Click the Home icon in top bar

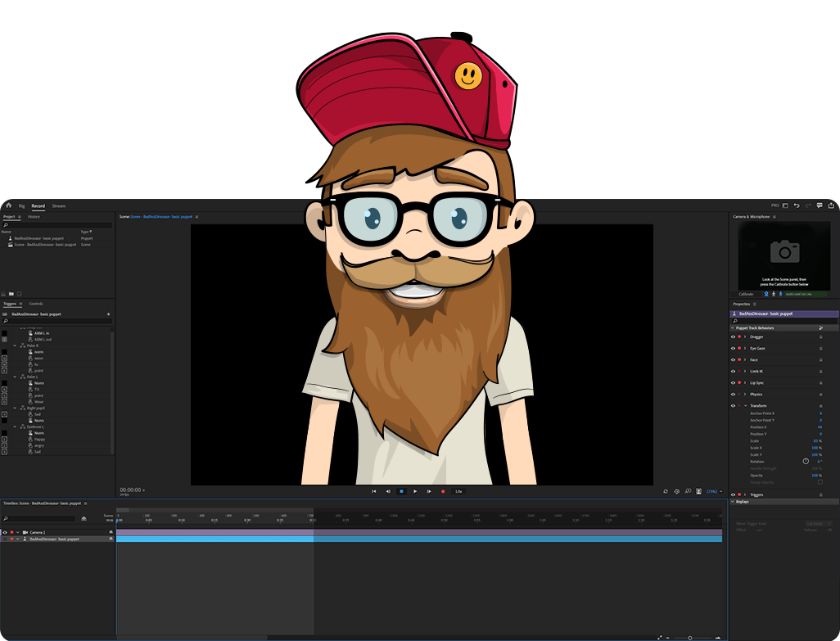coord(8,205)
